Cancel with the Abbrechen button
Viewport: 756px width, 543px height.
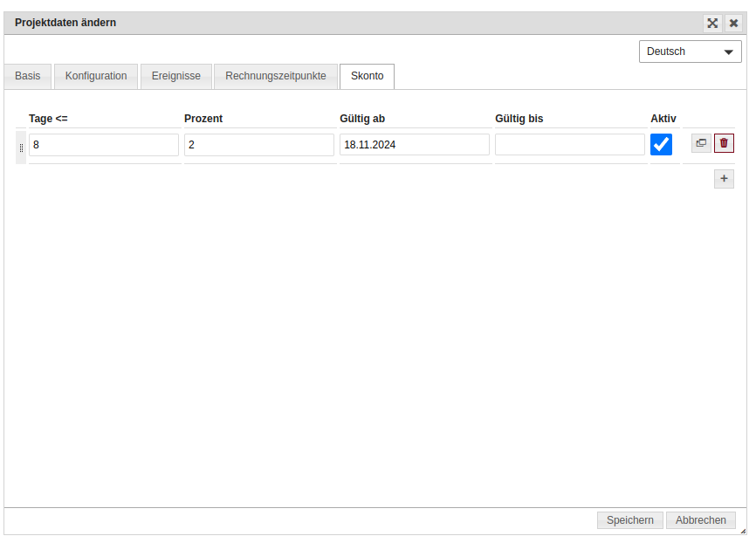point(700,520)
